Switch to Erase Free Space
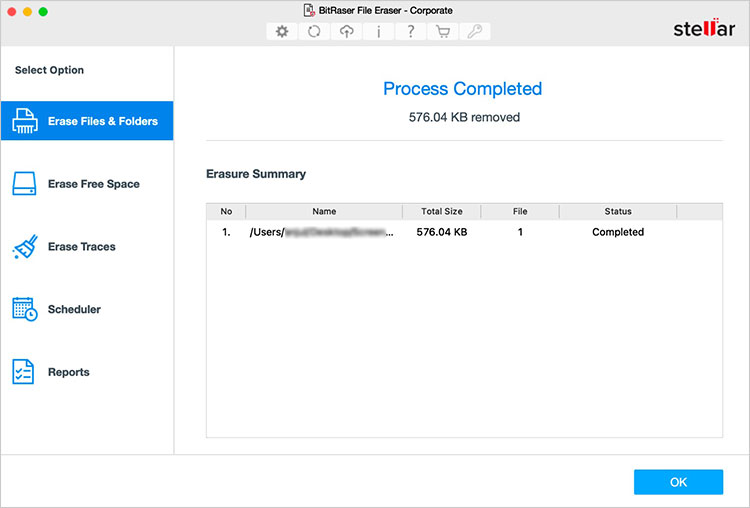This screenshot has width=750, height=508. [87, 184]
